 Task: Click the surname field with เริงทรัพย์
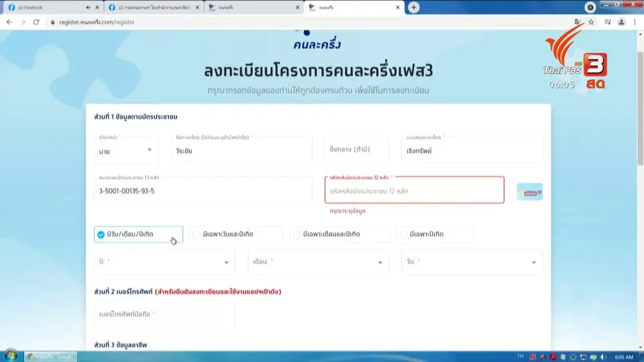(x=472, y=149)
